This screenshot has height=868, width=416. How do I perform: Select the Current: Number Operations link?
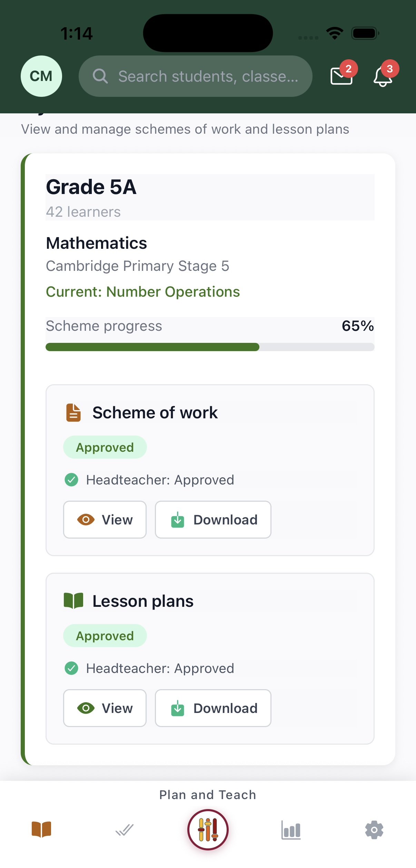tap(143, 292)
